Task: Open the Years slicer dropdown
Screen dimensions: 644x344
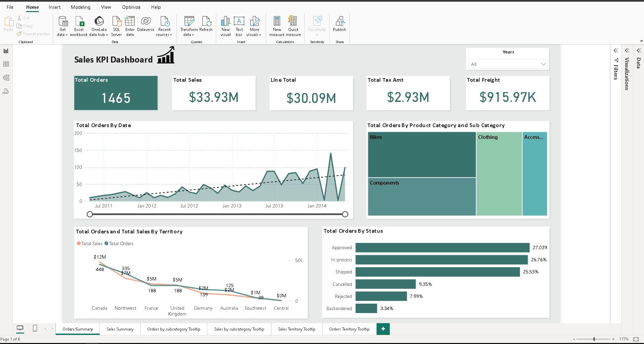Action: pyautogui.click(x=543, y=64)
